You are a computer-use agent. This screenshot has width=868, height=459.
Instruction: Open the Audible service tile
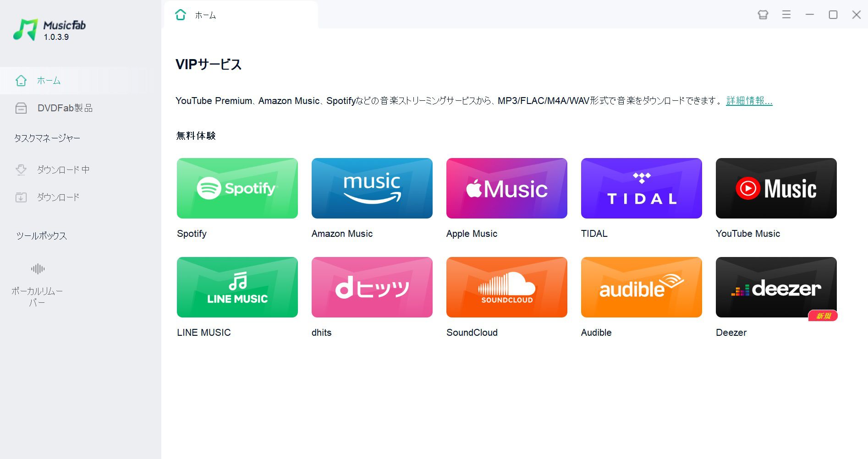pos(642,287)
